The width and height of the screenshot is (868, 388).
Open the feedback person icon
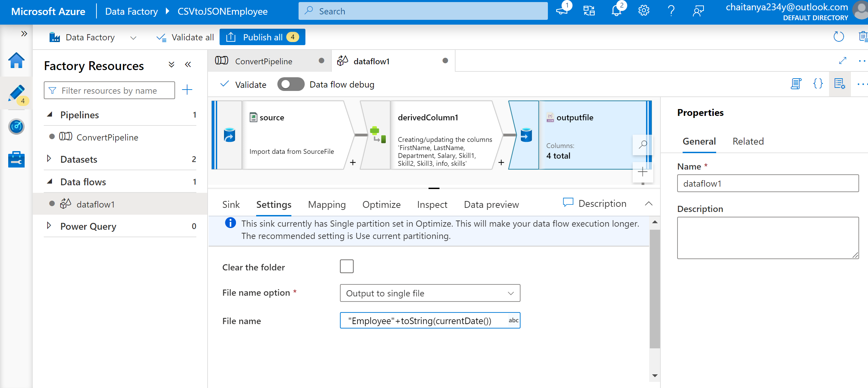pyautogui.click(x=698, y=11)
